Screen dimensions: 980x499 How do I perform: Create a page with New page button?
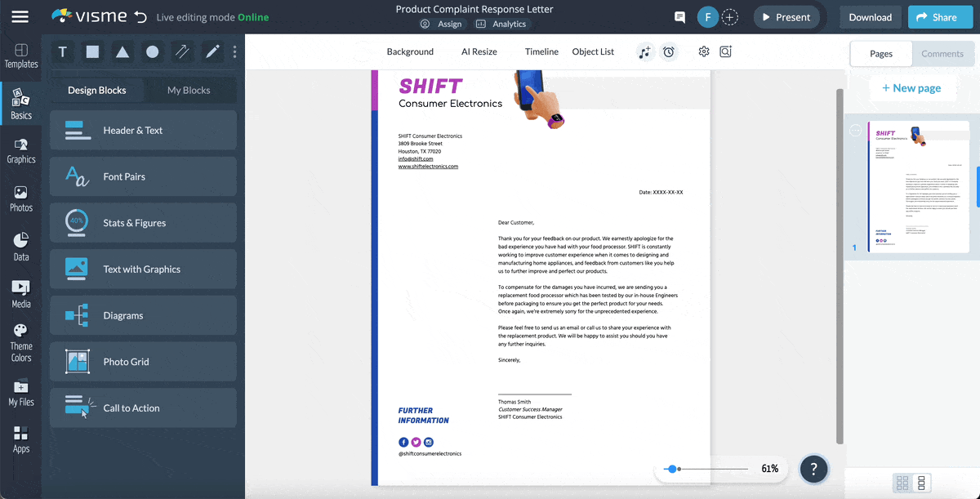[912, 87]
